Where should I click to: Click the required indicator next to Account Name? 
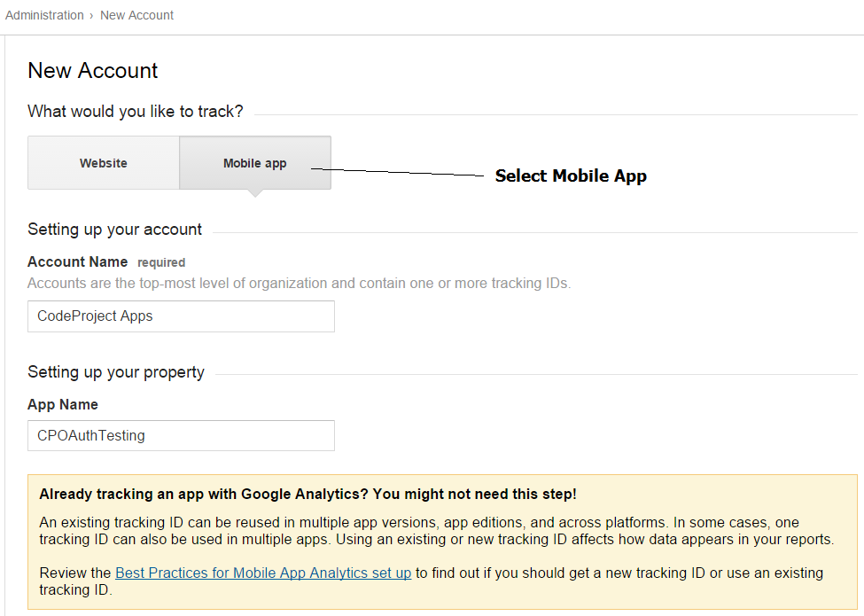pos(161,263)
